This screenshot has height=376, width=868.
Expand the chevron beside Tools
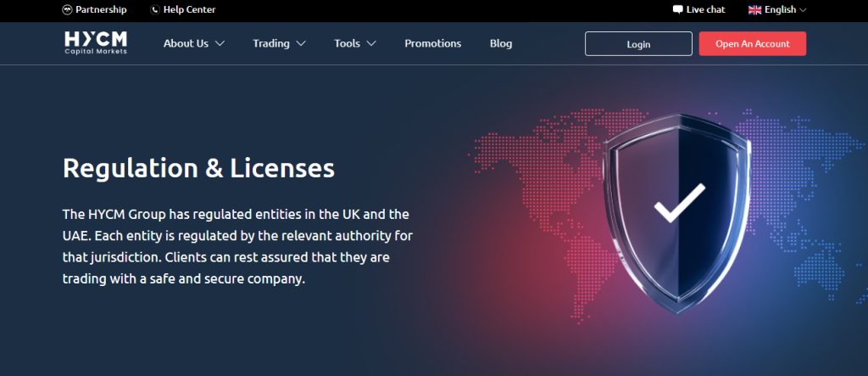pyautogui.click(x=371, y=44)
